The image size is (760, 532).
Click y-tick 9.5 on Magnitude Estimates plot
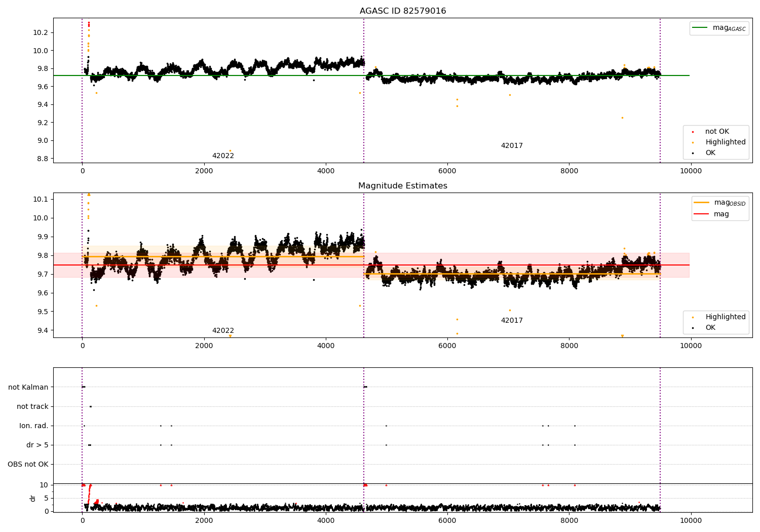(x=43, y=312)
